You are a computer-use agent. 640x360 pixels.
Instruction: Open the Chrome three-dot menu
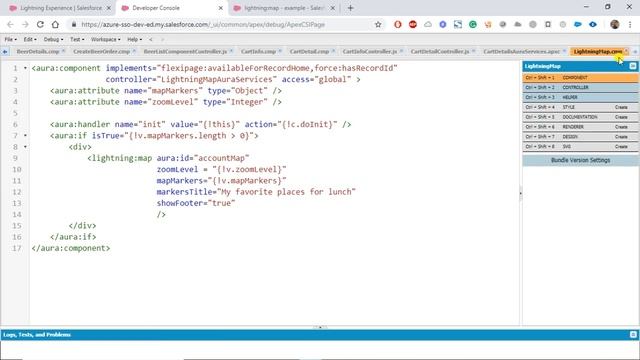coord(631,24)
